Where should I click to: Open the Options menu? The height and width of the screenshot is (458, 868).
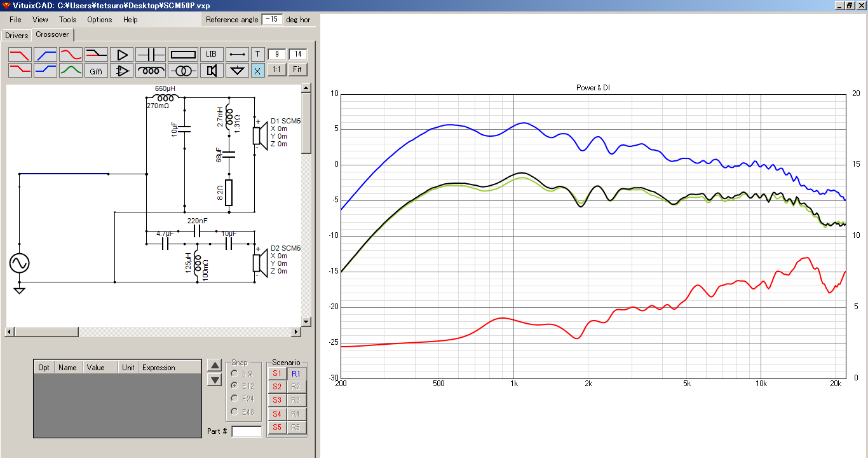[x=100, y=20]
